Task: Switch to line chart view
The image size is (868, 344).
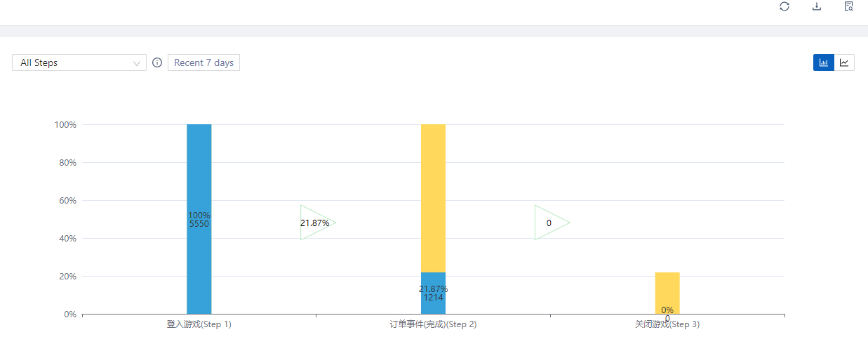Action: tap(844, 62)
